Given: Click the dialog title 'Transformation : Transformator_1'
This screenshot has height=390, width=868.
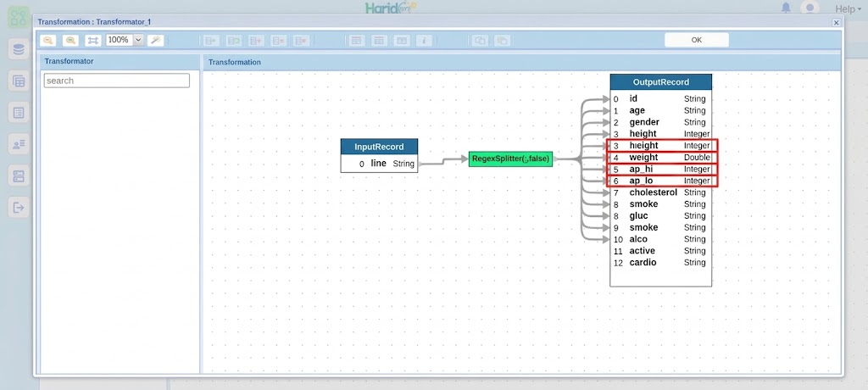Looking at the screenshot, I should coord(94,21).
